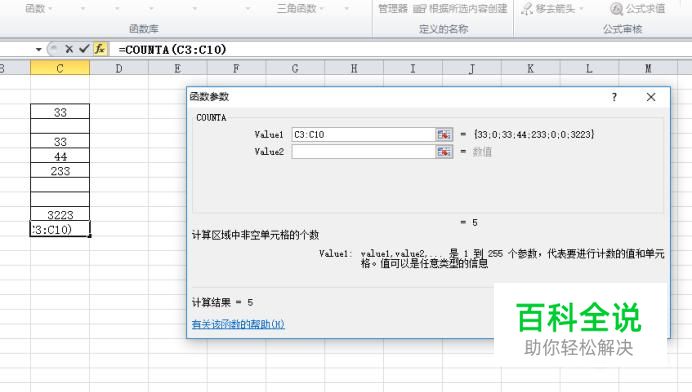Select column K header

530,68
